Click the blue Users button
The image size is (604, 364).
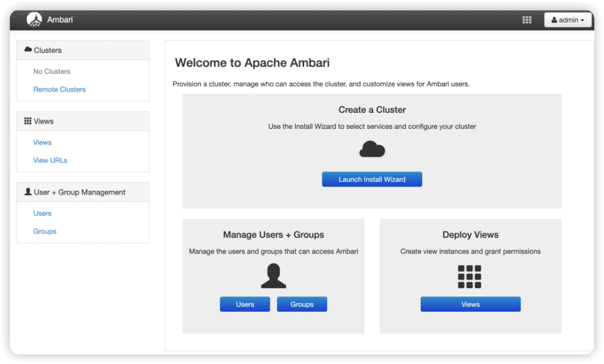[245, 304]
